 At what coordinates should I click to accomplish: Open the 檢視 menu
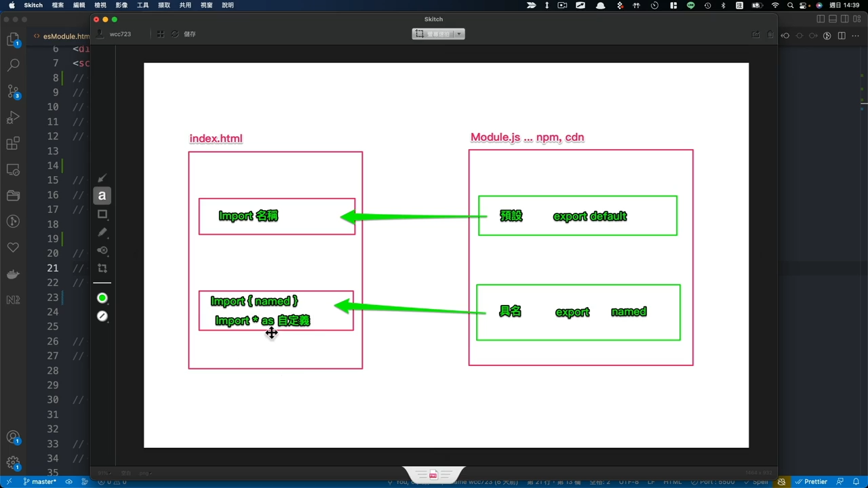pos(100,5)
